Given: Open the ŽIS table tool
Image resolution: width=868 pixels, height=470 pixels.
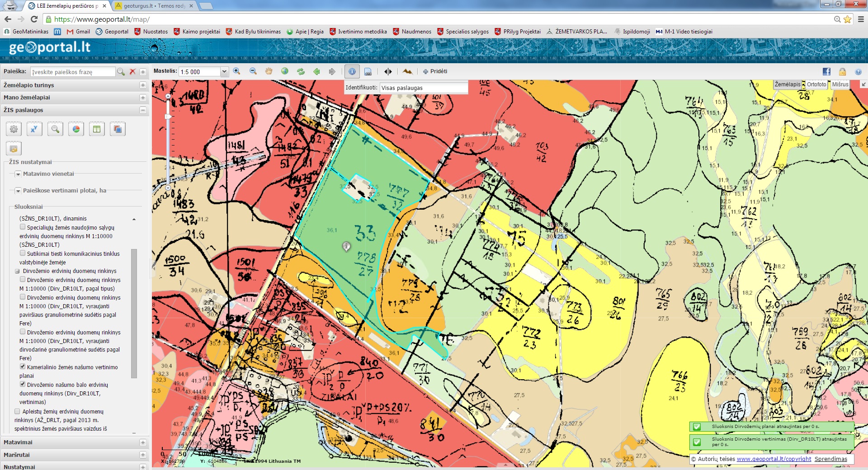Looking at the screenshot, I should [97, 129].
